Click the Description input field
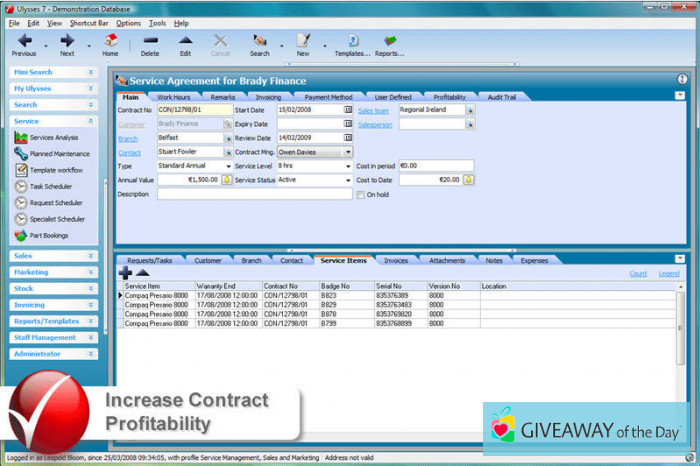Viewport: 700px width, 466px height. 254,194
